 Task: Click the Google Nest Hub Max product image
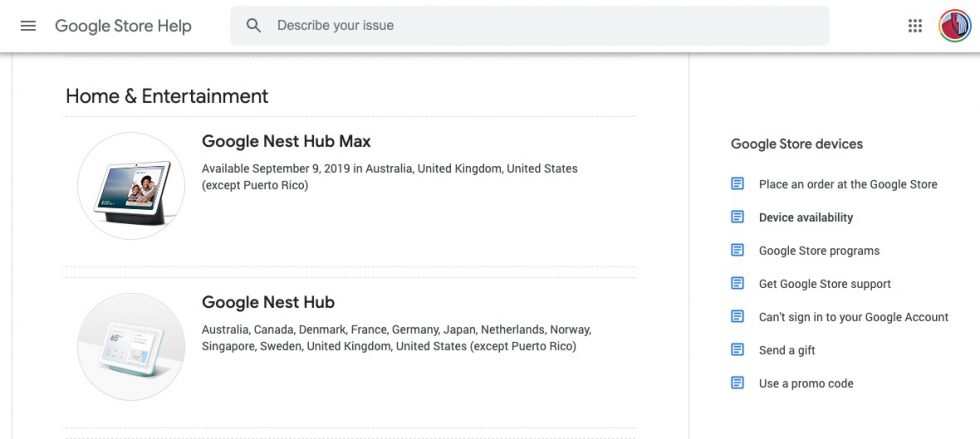tap(131, 186)
